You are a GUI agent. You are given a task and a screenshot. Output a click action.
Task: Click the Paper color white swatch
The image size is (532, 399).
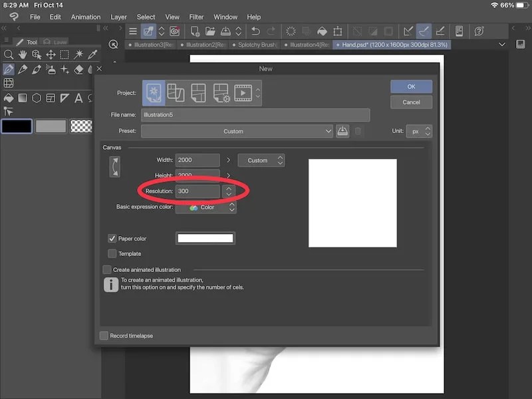pyautogui.click(x=205, y=237)
